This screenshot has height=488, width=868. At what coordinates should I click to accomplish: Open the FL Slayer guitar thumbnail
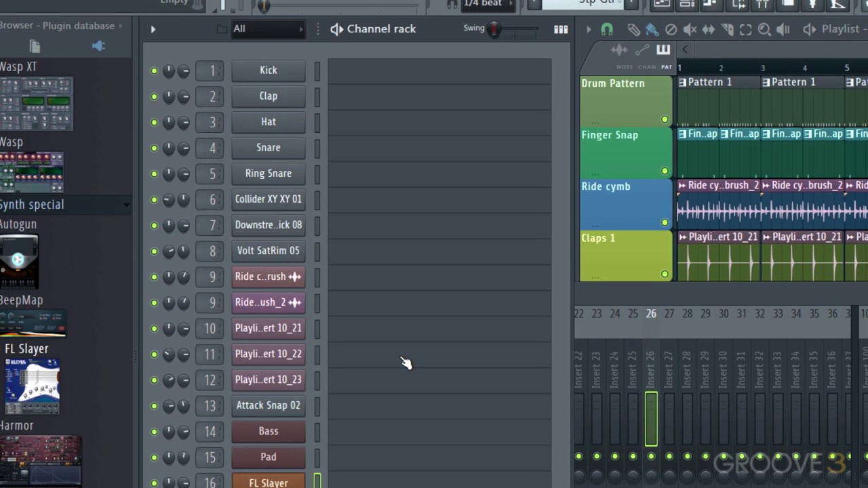32,386
